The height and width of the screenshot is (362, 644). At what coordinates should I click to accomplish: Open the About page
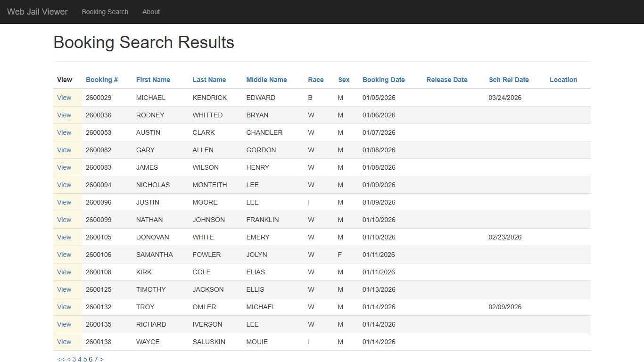click(151, 12)
